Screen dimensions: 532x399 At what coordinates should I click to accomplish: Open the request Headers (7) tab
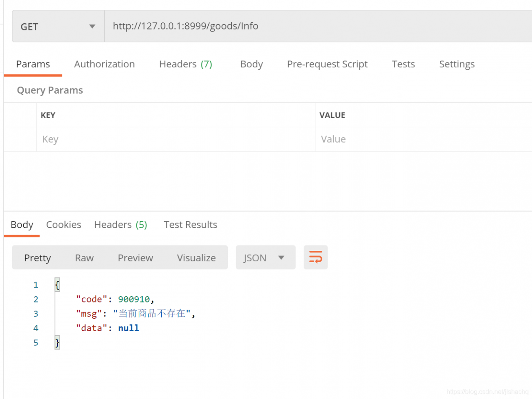[185, 64]
